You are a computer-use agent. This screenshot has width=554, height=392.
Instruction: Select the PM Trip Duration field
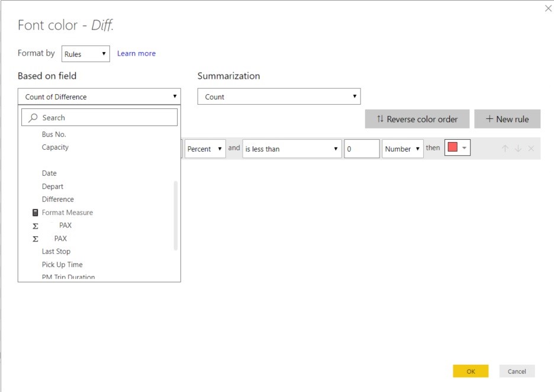pos(68,277)
